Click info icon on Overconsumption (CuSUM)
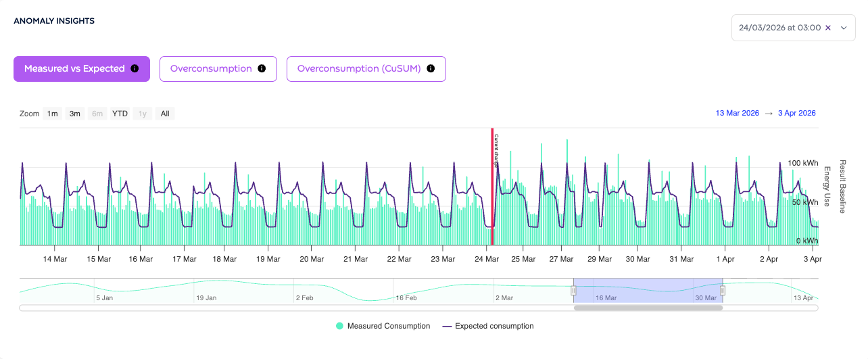Image resolution: width=868 pixels, height=359 pixels. [x=431, y=69]
